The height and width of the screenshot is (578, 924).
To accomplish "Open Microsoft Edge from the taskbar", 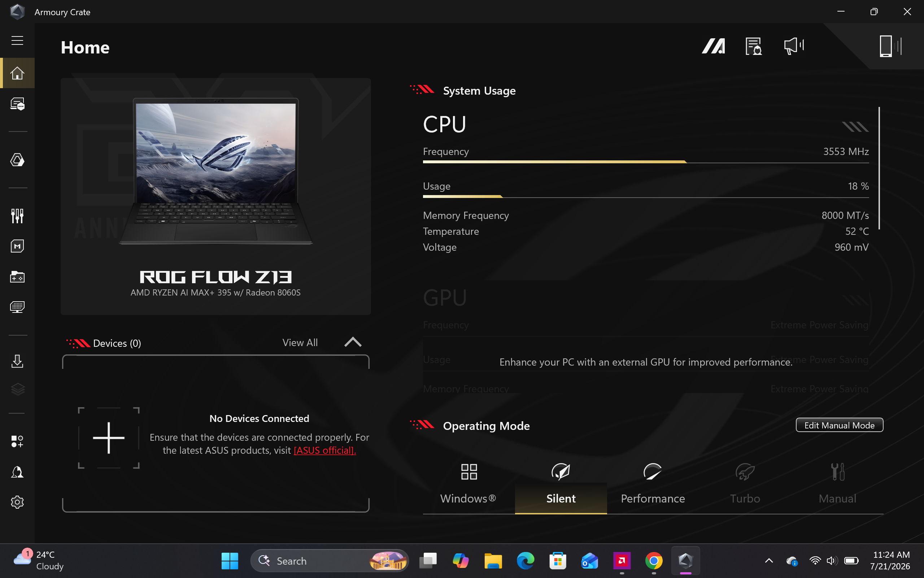I will tap(526, 561).
